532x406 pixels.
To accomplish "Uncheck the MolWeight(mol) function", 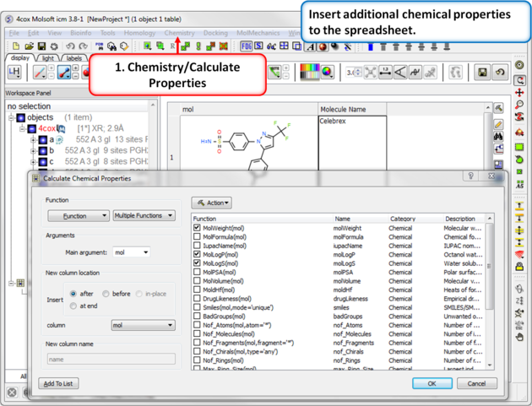I will 197,228.
